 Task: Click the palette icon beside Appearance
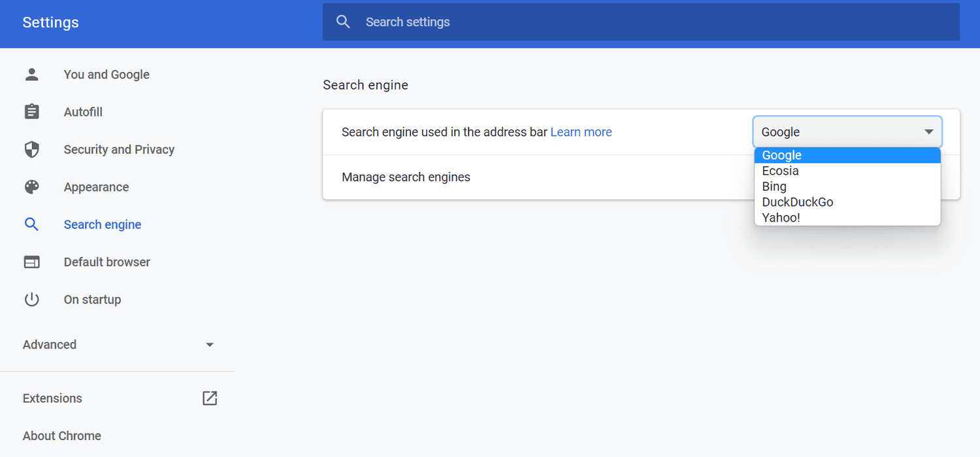[x=31, y=187]
